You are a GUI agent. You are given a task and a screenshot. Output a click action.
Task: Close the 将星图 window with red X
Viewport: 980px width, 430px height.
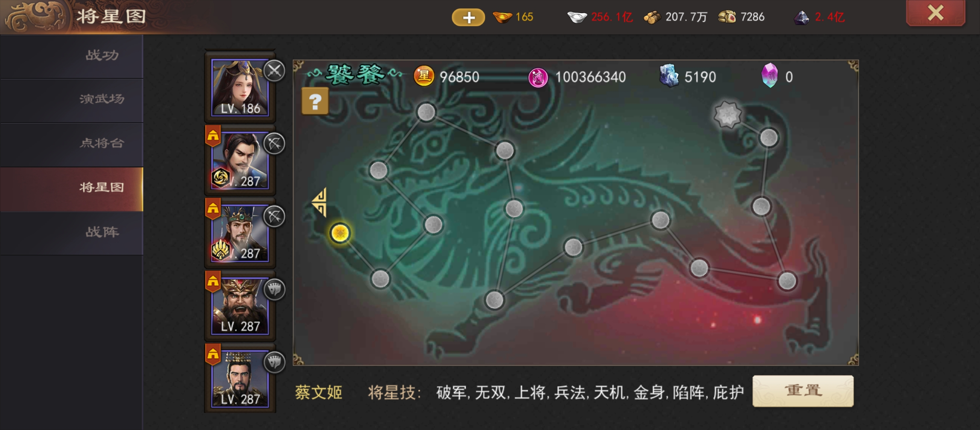(935, 13)
